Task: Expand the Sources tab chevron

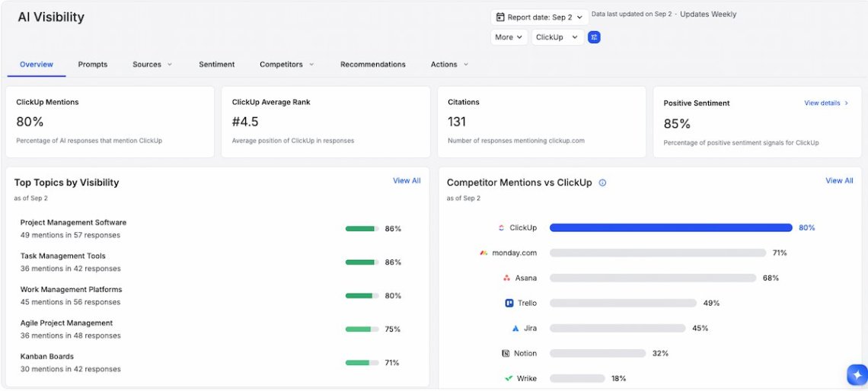Action: (x=170, y=64)
